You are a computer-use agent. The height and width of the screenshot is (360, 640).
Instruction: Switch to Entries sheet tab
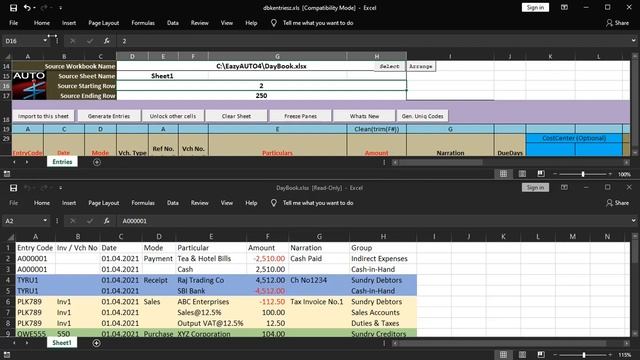pos(62,162)
